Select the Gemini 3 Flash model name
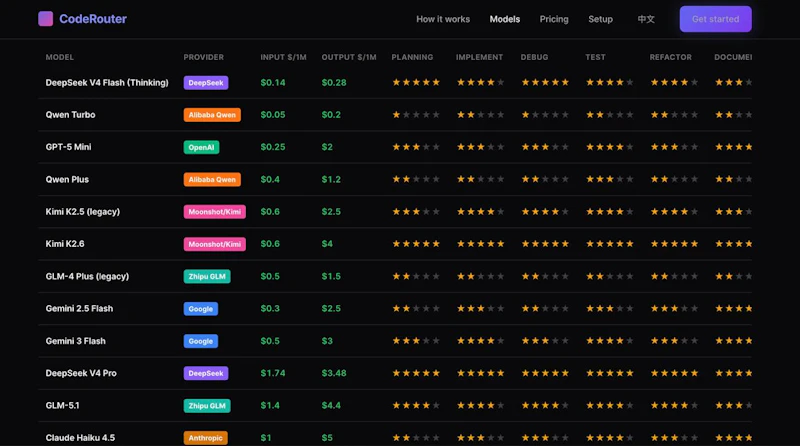The width and height of the screenshot is (800, 446). click(x=76, y=341)
